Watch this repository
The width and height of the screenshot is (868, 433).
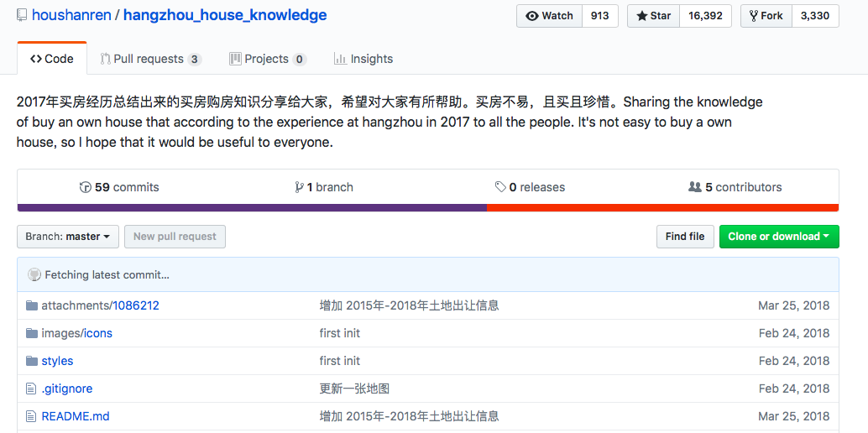coord(549,16)
